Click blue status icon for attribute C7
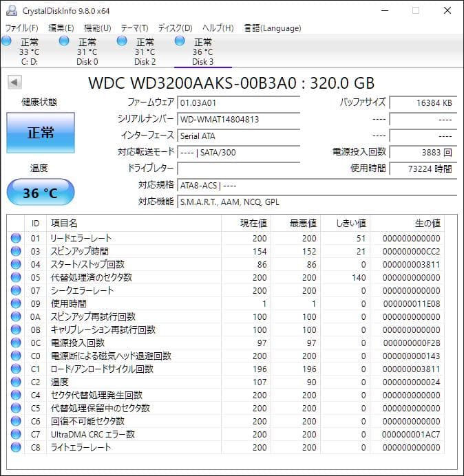The image size is (464, 476). pyautogui.click(x=16, y=434)
